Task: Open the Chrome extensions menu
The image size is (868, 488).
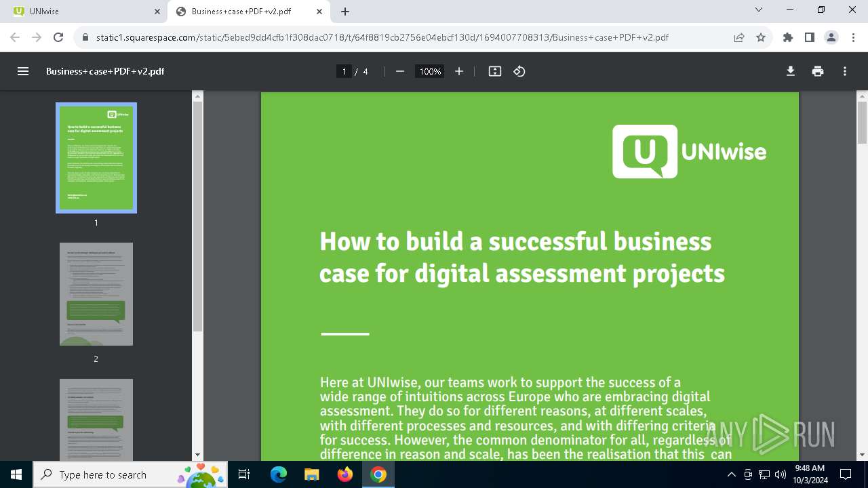Action: point(788,37)
